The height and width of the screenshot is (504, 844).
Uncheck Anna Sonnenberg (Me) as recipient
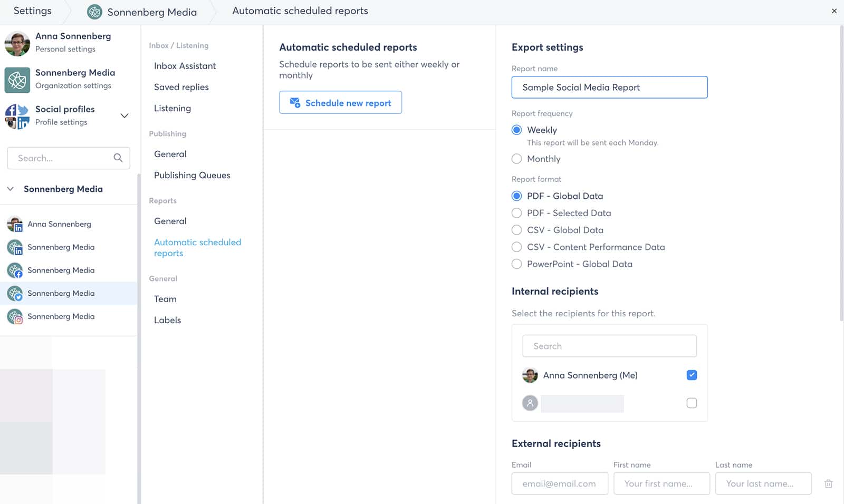(x=692, y=375)
